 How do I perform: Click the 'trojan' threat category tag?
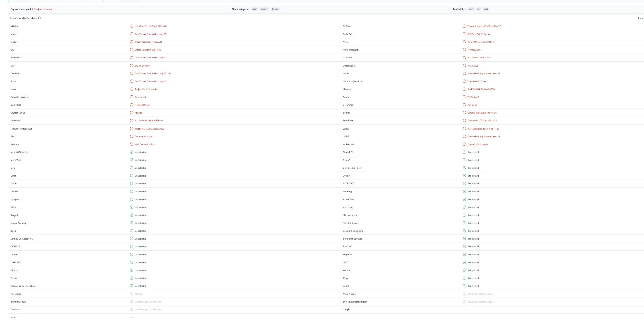pyautogui.click(x=254, y=9)
